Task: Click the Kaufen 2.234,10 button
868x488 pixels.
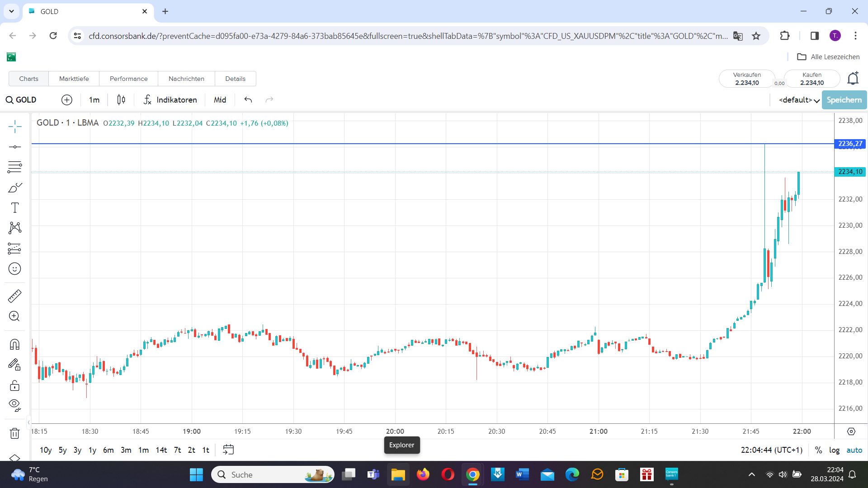Action: coord(812,79)
